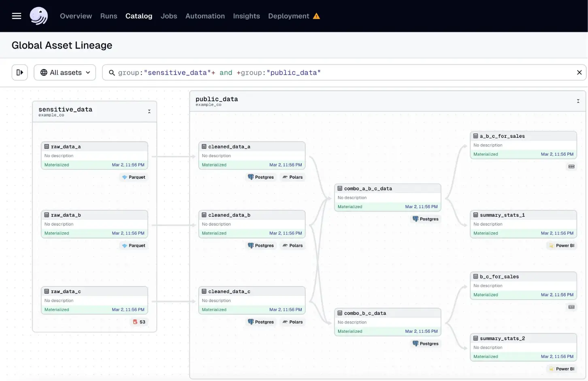Image resolution: width=588 pixels, height=381 pixels.
Task: Click the Dagster logo icon
Action: [x=39, y=16]
